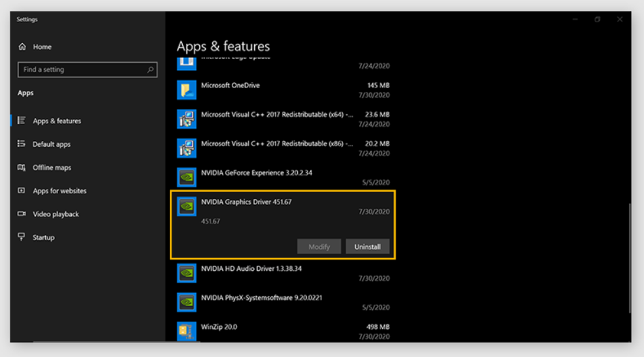Click the Uninstall button for NVIDIA driver
Image resolution: width=644 pixels, height=357 pixels.
point(368,247)
